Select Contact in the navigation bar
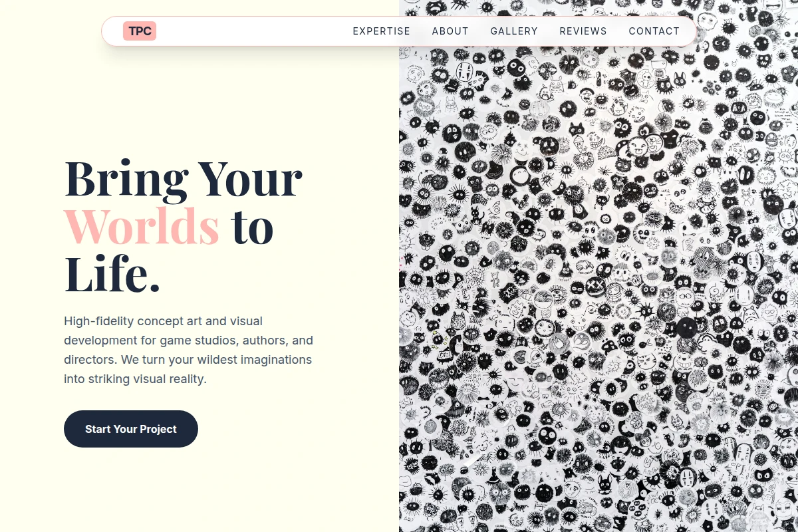The image size is (798, 532). coord(654,31)
